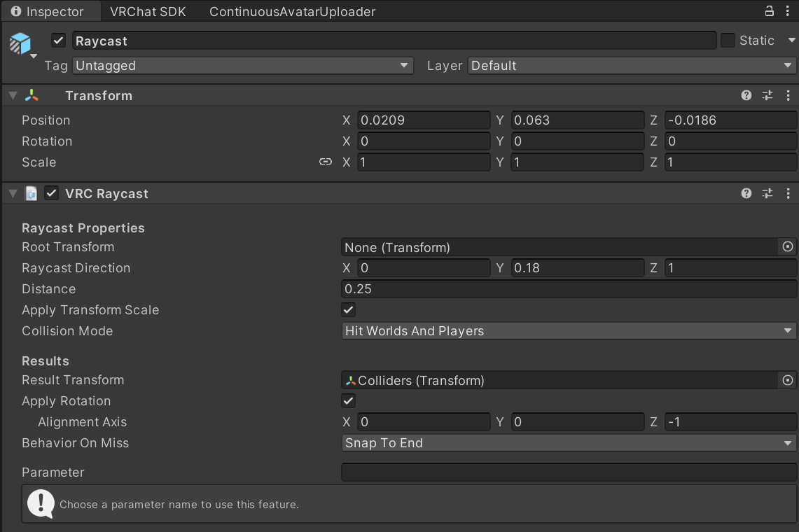
Task: Click the Alignment Axis Y field
Action: click(577, 422)
